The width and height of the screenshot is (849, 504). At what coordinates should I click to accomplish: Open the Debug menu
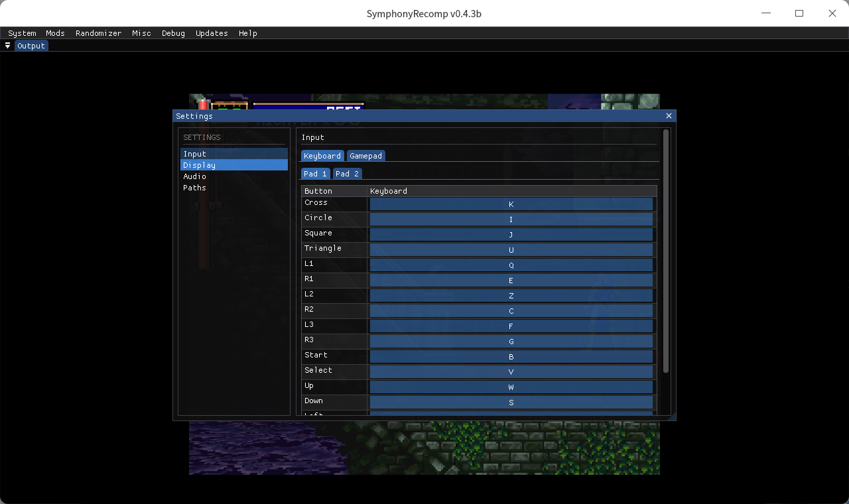tap(173, 33)
